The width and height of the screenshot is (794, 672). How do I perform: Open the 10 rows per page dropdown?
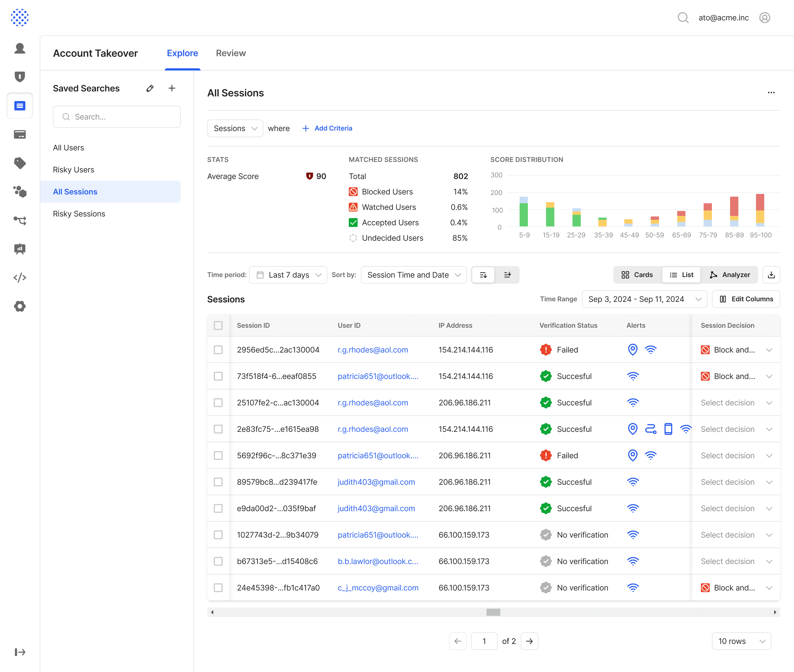tap(741, 641)
